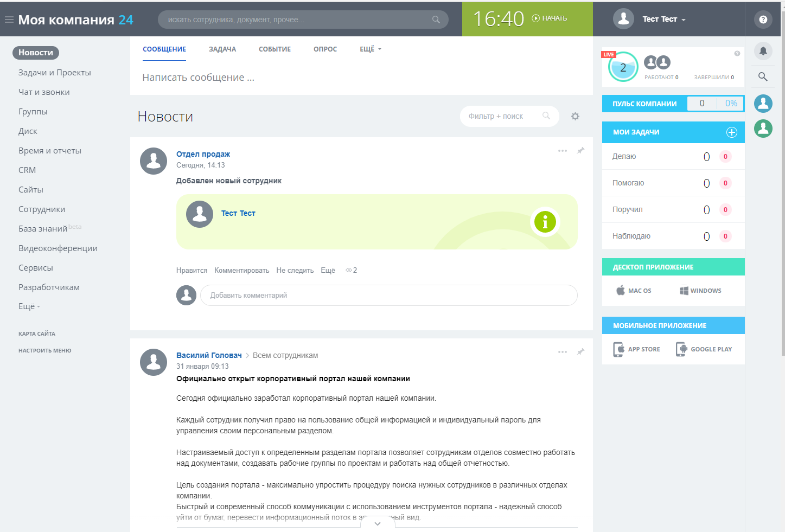The image size is (785, 532).
Task: Click the right sidebar search icon
Action: 763,76
